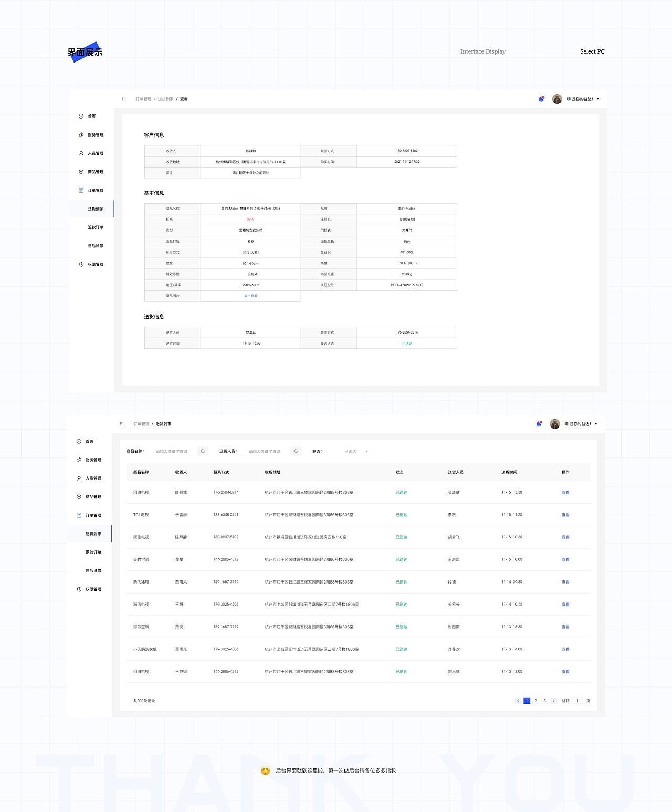The height and width of the screenshot is (812, 672).
Task: Select 退款订单 in delivery list screen sidebar
Action: (93, 552)
